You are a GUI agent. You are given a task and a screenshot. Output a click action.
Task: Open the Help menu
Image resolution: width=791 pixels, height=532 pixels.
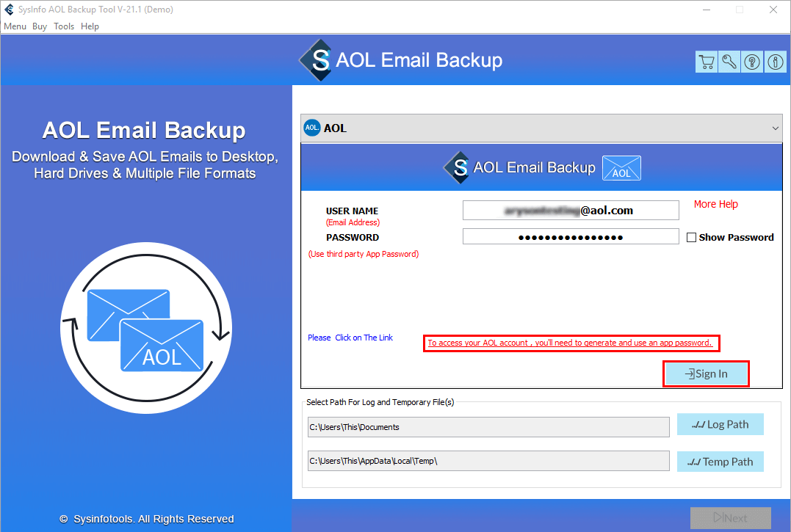(90, 26)
